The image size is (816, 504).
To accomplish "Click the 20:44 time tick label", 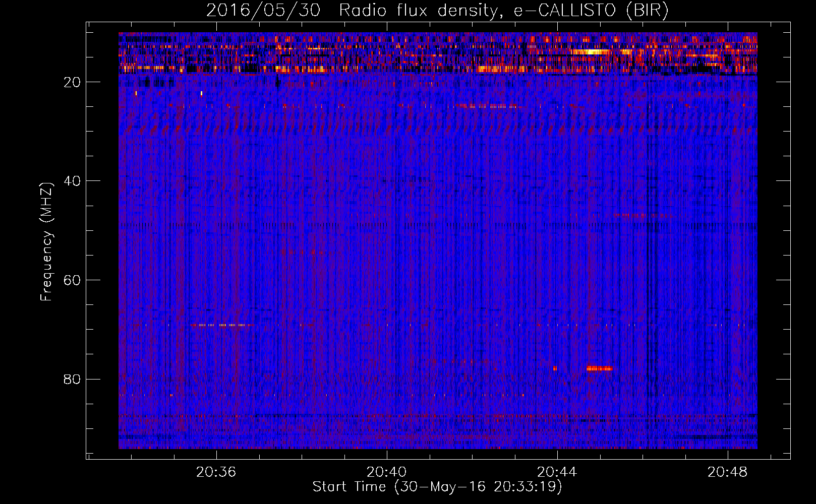I will coord(557,472).
